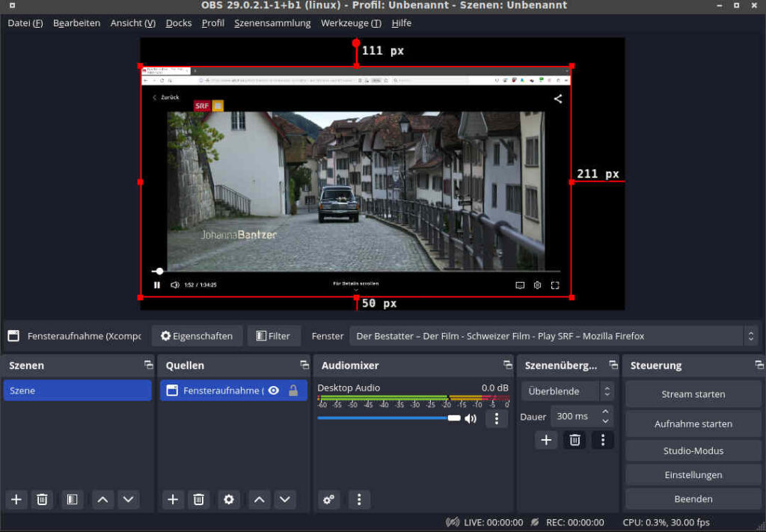The image size is (766, 532).
Task: Click Aufnahme starten button
Action: (693, 424)
